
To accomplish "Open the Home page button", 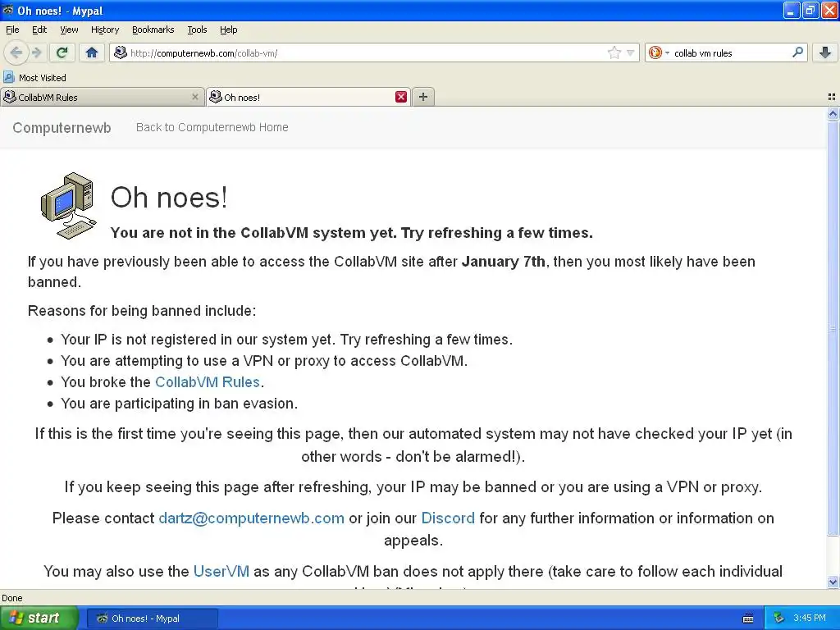I will click(92, 52).
